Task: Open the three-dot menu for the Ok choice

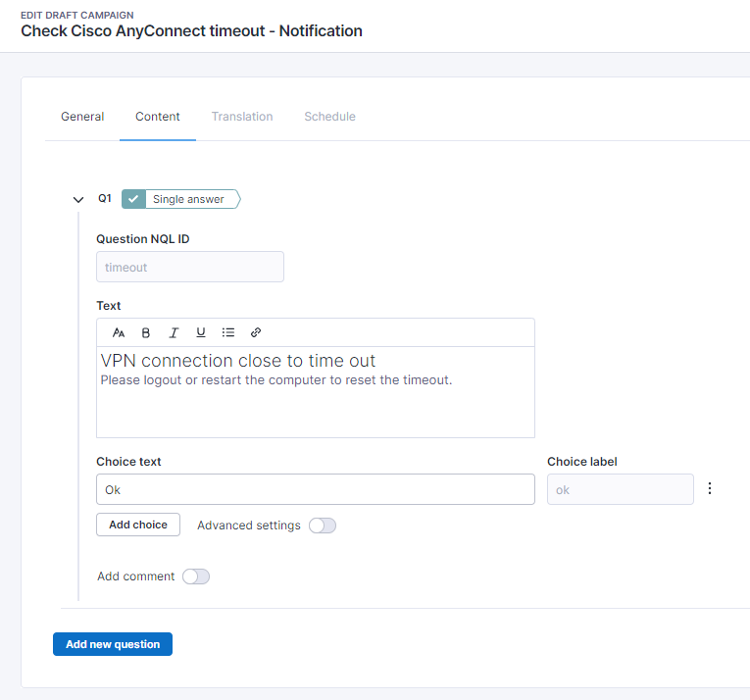Action: [x=710, y=488]
